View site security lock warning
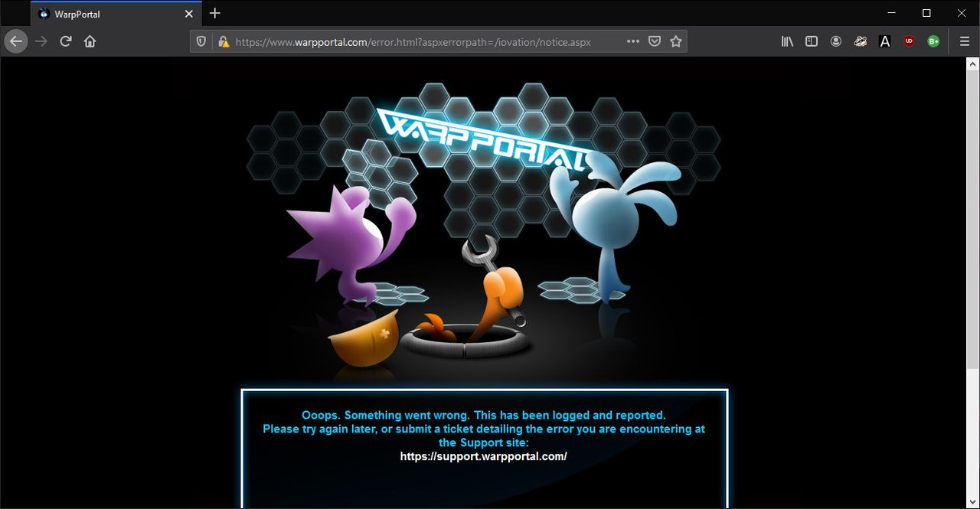This screenshot has width=980, height=509. pos(224,42)
